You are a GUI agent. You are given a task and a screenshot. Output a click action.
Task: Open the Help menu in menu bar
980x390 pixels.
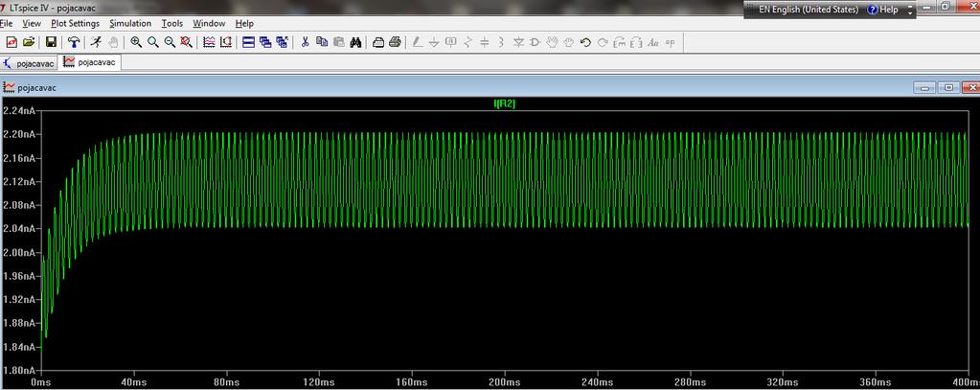[244, 23]
